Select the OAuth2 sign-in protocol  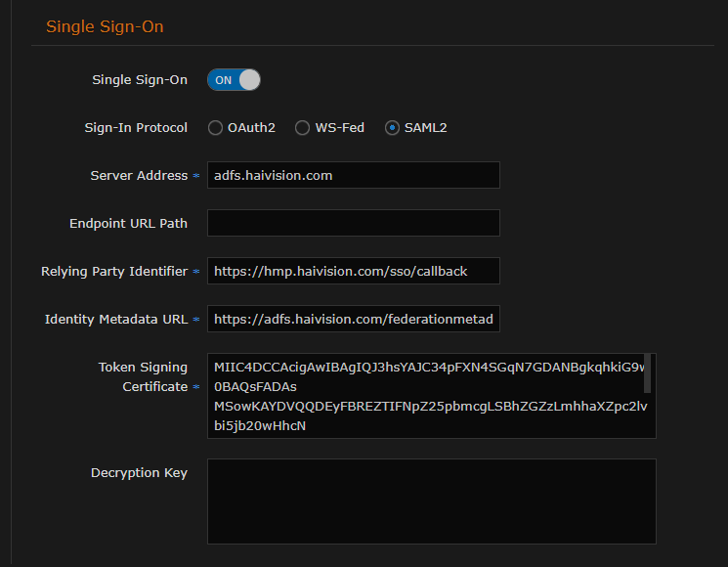pos(215,128)
